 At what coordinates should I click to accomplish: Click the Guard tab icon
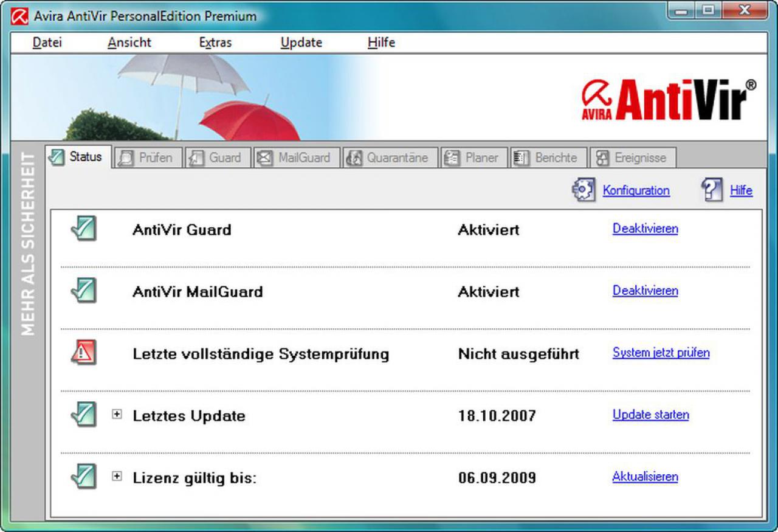pyautogui.click(x=196, y=158)
